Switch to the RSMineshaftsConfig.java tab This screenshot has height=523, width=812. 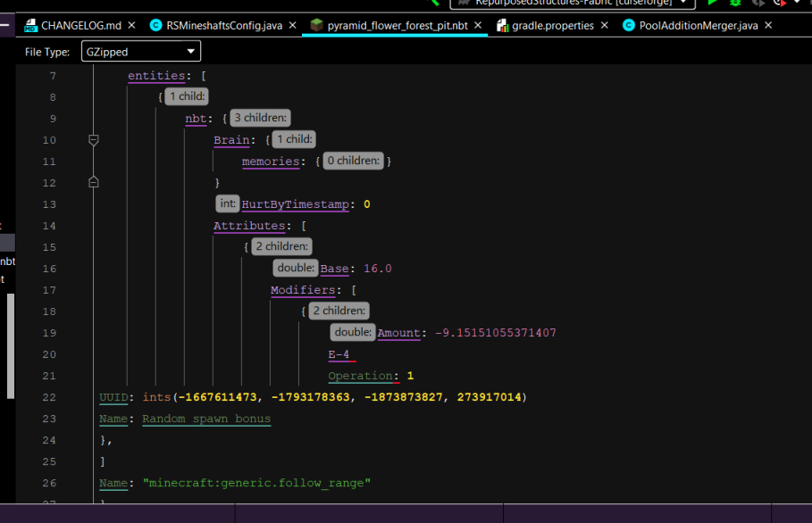(x=223, y=26)
